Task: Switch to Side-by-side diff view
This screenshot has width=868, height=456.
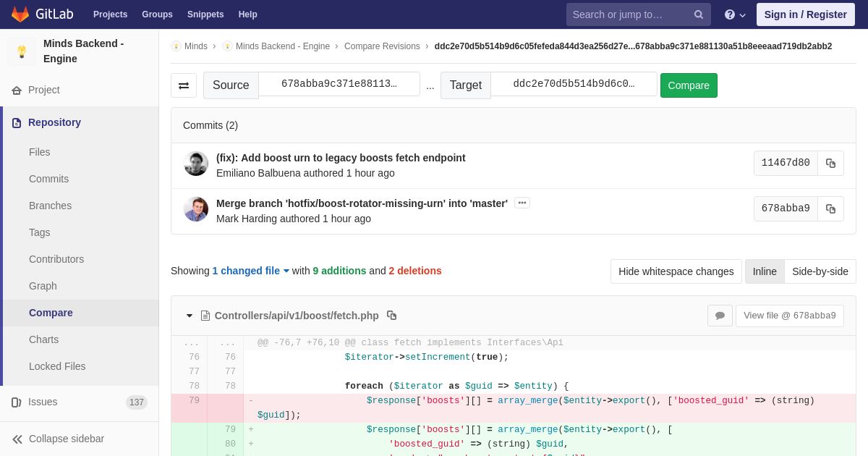Action: [820, 271]
